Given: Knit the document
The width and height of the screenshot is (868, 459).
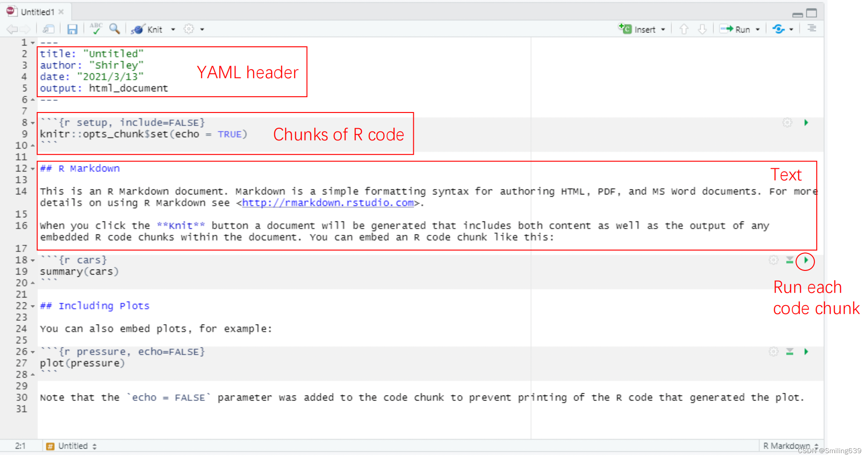Looking at the screenshot, I should click(x=147, y=29).
